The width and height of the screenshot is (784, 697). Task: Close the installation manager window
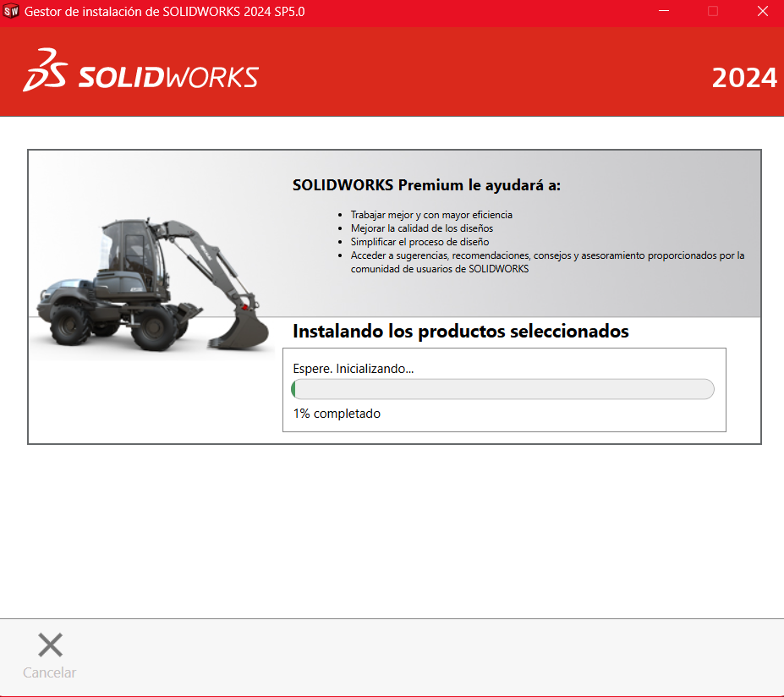tap(763, 11)
